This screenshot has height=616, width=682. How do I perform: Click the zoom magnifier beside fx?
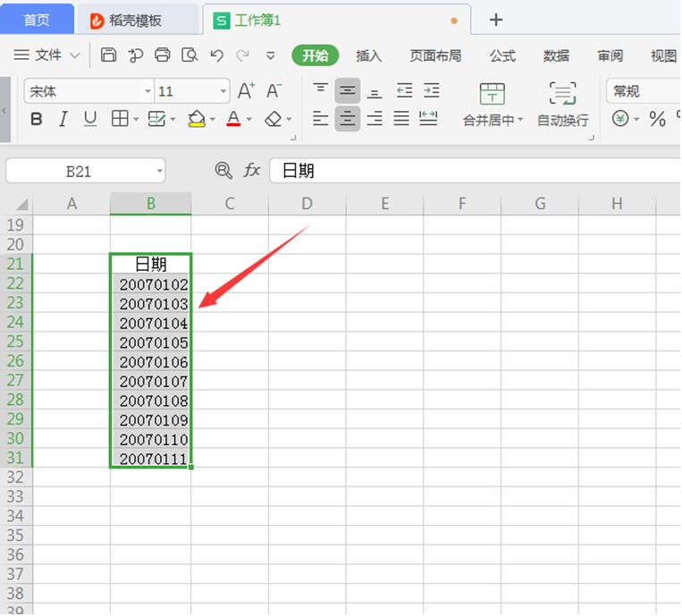click(x=223, y=171)
